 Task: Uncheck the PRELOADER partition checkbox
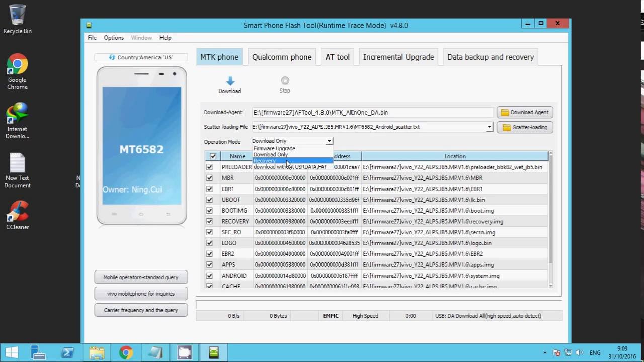pos(209,167)
